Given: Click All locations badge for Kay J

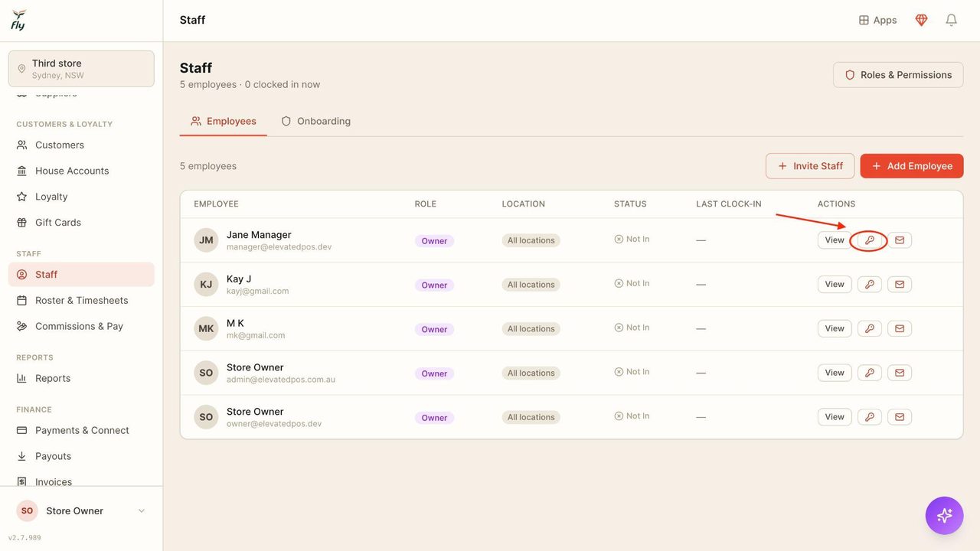Looking at the screenshot, I should click(531, 285).
